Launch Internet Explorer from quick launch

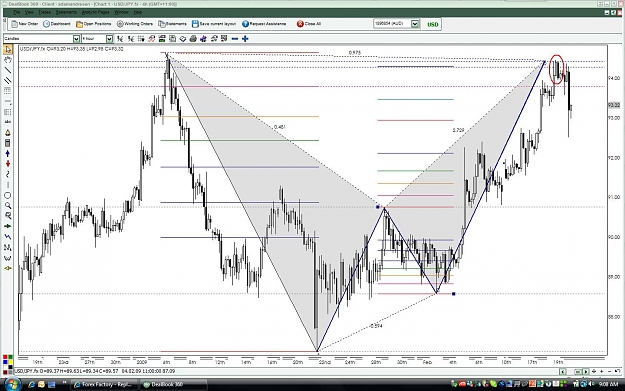point(31,385)
